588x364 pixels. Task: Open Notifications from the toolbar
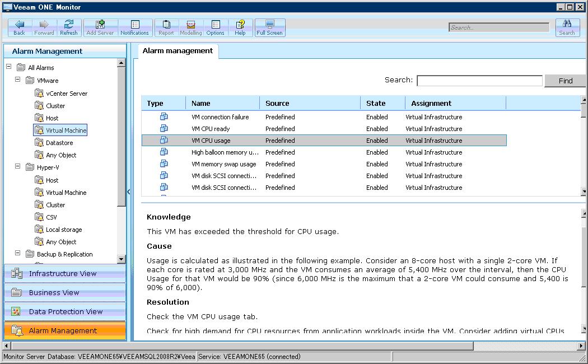[134, 28]
